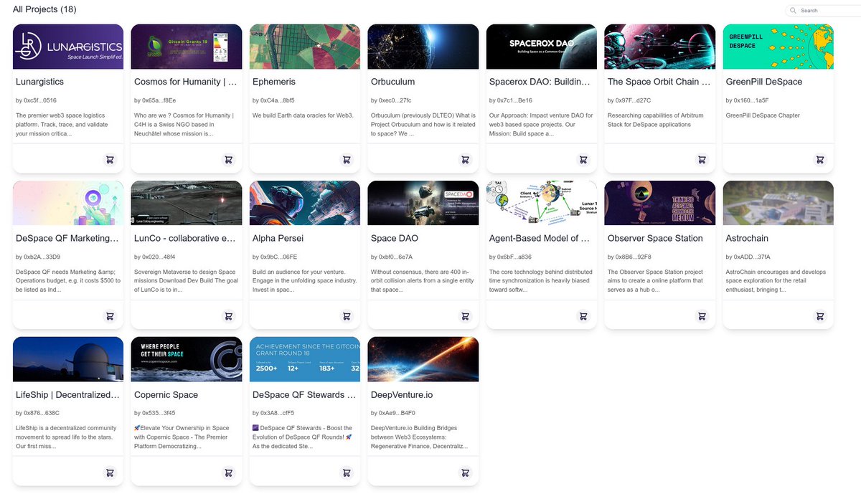
Task: Open Observer Space Station title
Action: [x=655, y=238]
